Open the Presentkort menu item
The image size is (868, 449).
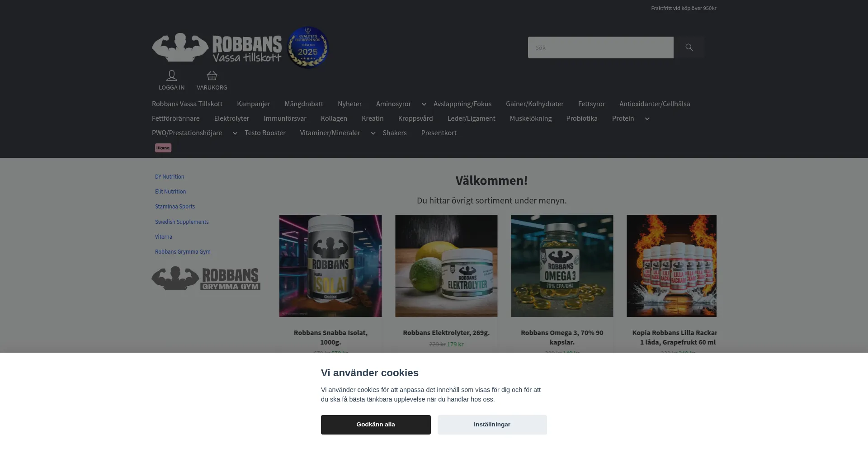(x=439, y=133)
